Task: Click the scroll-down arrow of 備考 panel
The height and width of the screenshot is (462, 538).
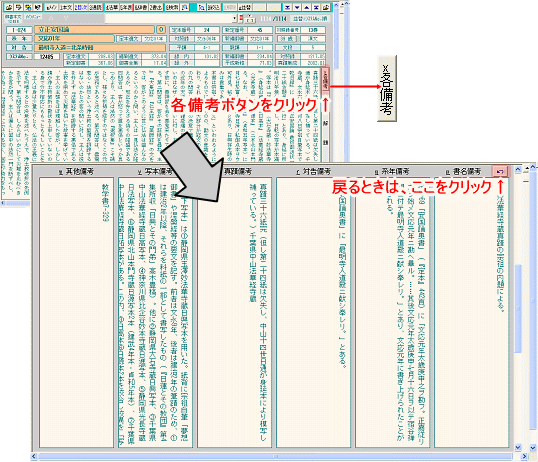Action: pyautogui.click(x=518, y=448)
